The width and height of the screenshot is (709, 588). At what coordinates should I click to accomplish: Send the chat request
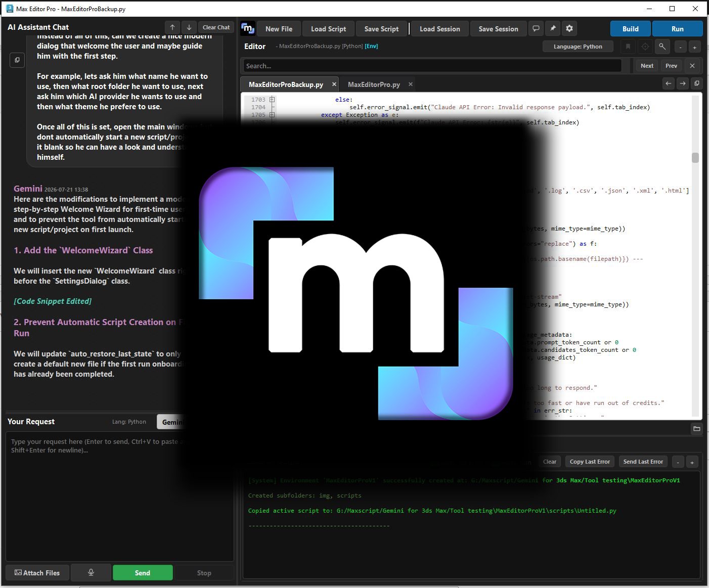point(143,573)
